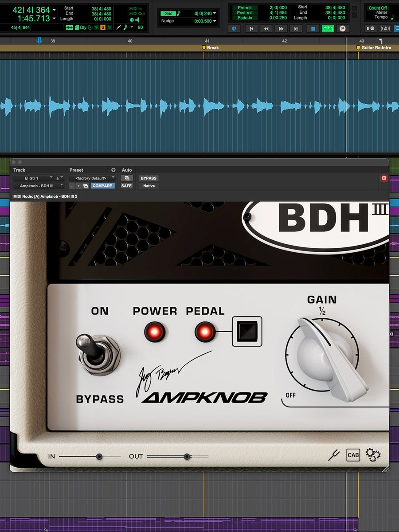Click the green grid note icon

(178, 13)
